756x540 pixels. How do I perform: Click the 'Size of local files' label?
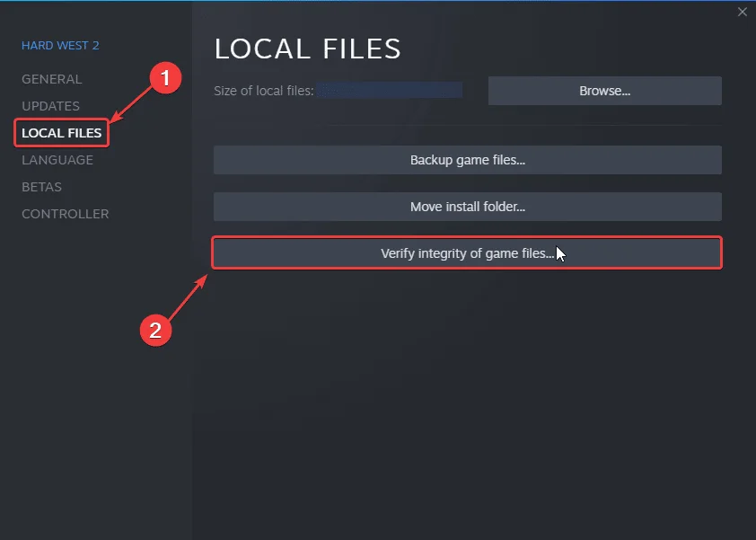[x=263, y=91]
